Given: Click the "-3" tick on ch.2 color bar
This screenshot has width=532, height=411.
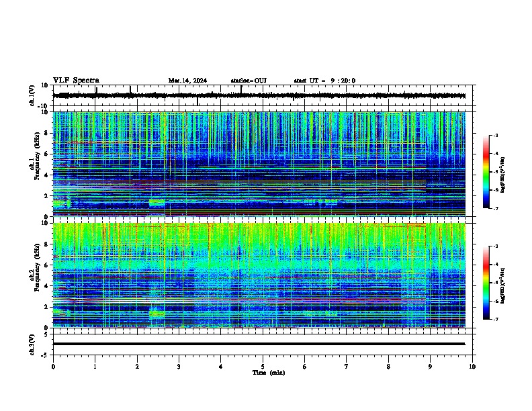Looking at the screenshot, I should tap(495, 246).
